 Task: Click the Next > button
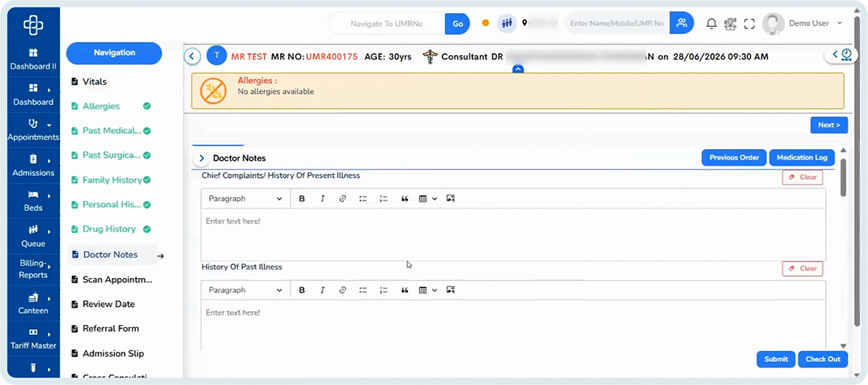(829, 125)
